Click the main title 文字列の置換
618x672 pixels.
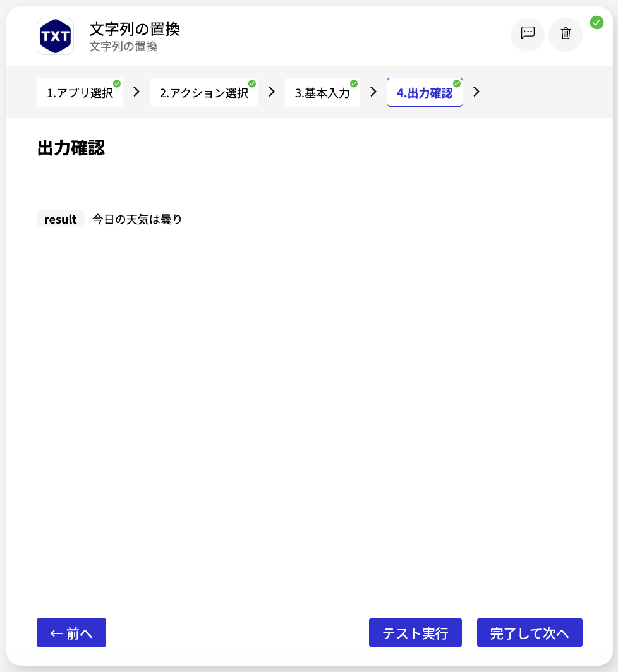pos(135,29)
